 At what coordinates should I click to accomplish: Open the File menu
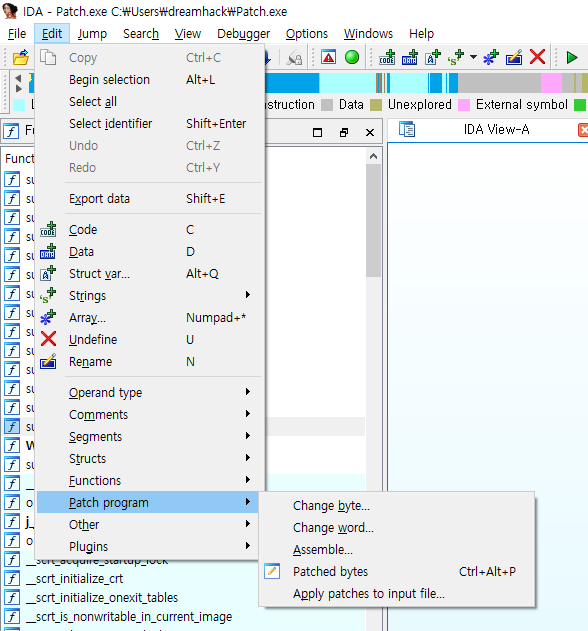point(17,33)
